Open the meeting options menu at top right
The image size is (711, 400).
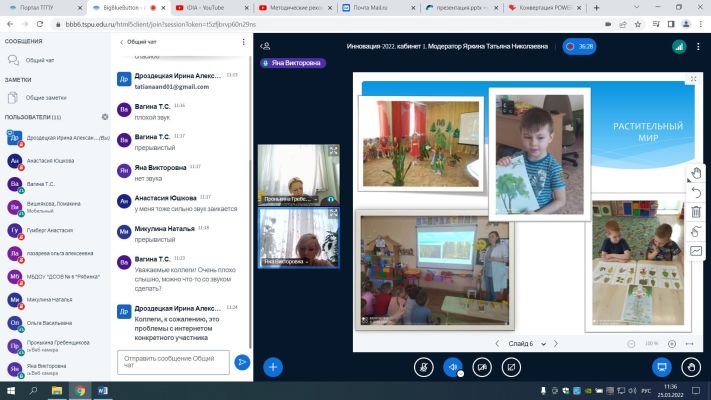tap(698, 46)
